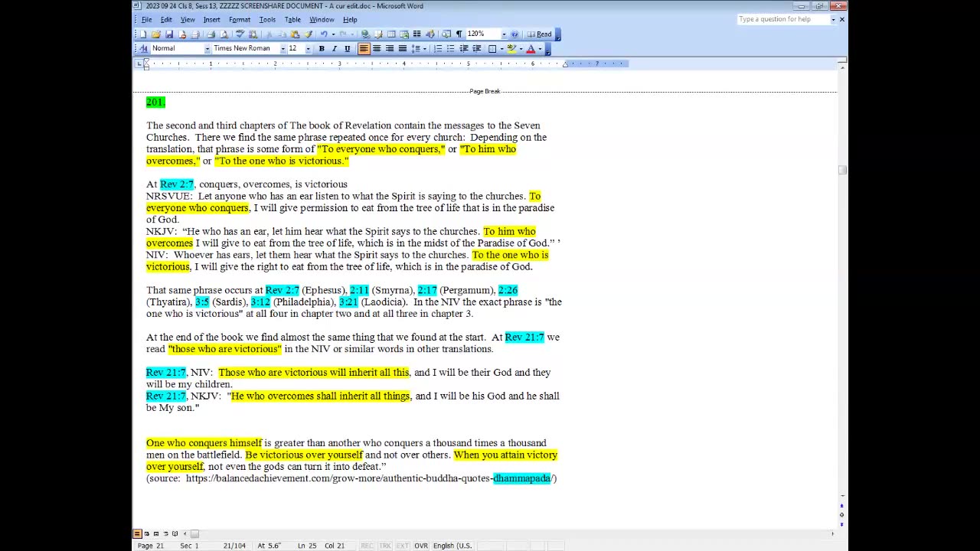Click the Numbering list icon
This screenshot has width=980, height=551.
point(438,48)
